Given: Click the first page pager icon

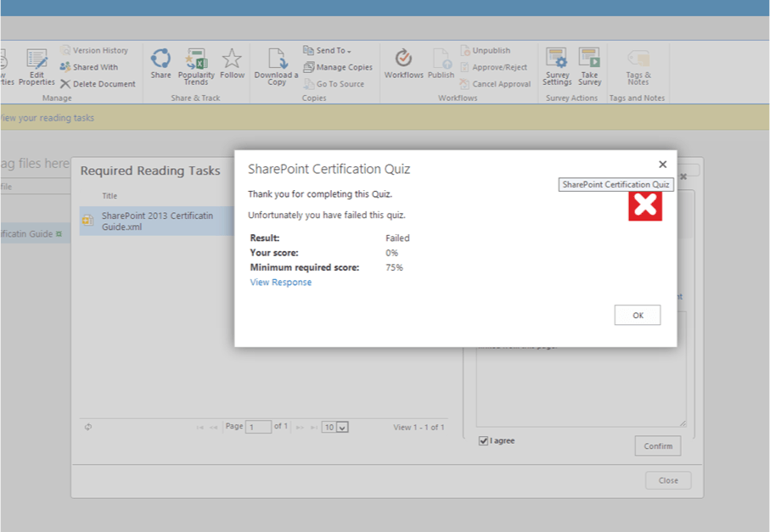Looking at the screenshot, I should pyautogui.click(x=200, y=428).
